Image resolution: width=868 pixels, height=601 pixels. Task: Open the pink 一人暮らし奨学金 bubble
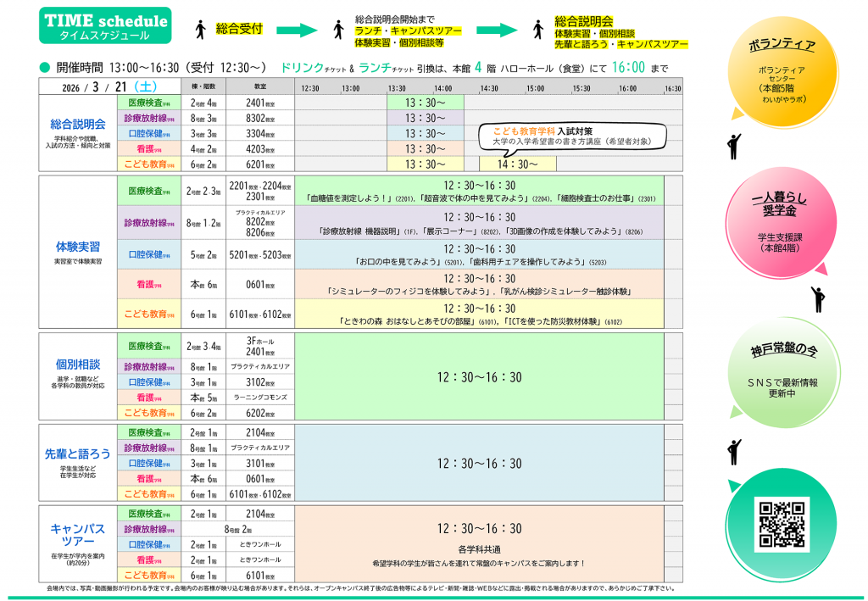(782, 222)
